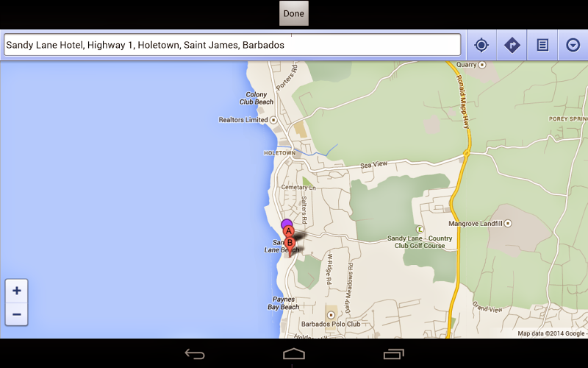The height and width of the screenshot is (368, 588).
Task: Open directions with the turn arrow icon
Action: [512, 45]
